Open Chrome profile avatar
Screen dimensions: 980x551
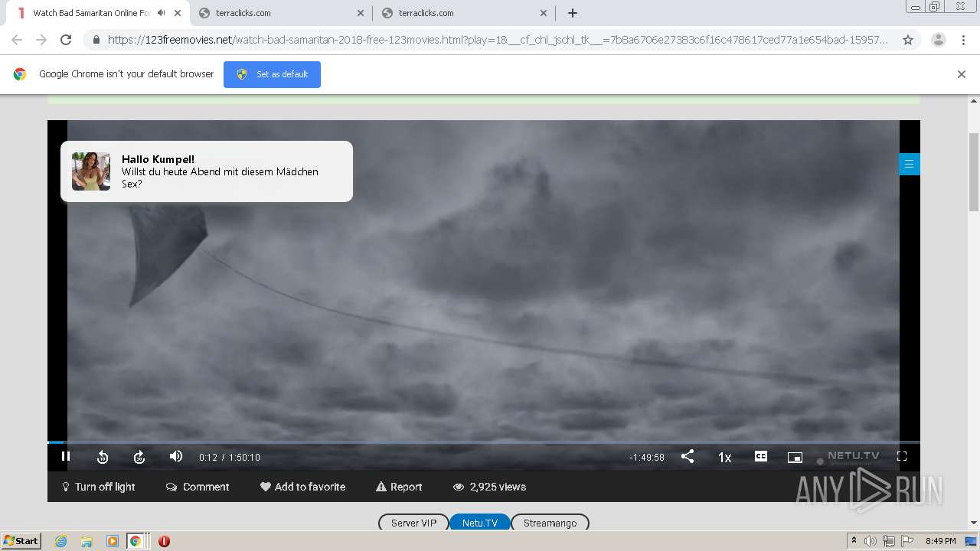pos(939,40)
